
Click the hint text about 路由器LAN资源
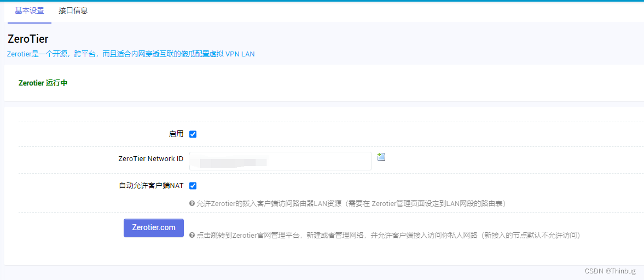click(351, 203)
